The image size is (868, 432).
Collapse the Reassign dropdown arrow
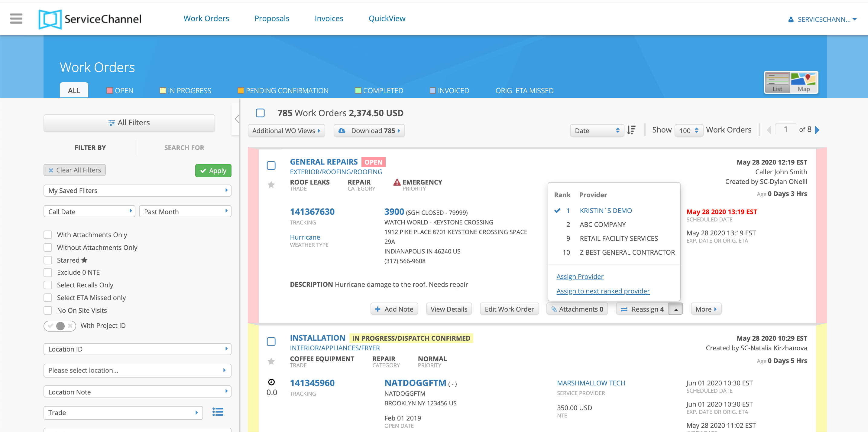[x=675, y=309]
